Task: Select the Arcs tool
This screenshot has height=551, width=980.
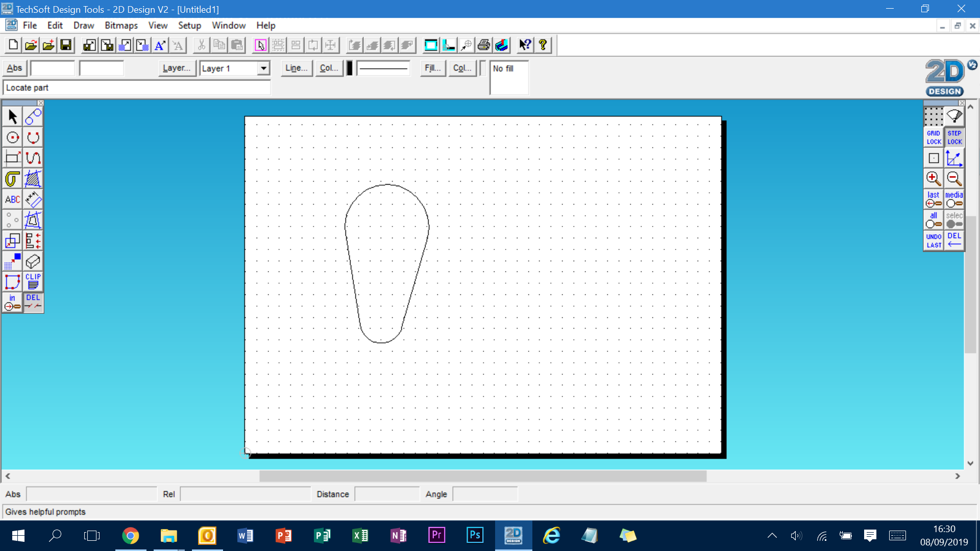Action: tap(33, 137)
